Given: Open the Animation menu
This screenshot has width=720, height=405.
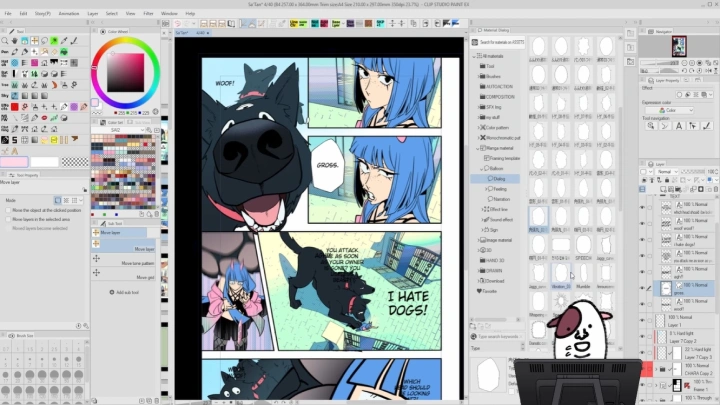Looking at the screenshot, I should coord(69,14).
